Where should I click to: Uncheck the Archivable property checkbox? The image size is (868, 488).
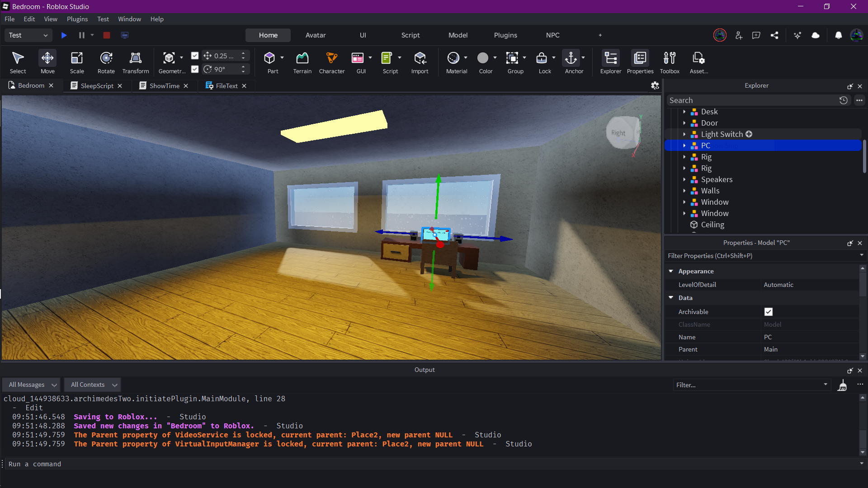(769, 312)
